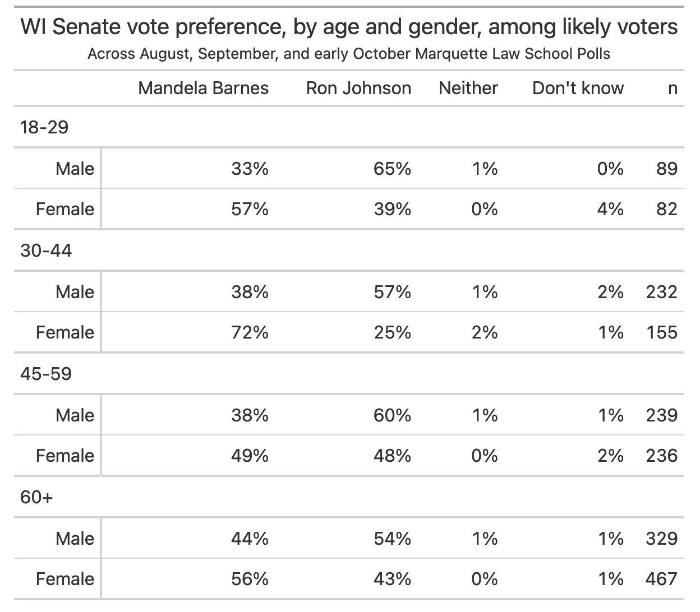Viewport: 700px width, 612px height.
Task: Click the Female label under 45-59
Action: point(65,456)
